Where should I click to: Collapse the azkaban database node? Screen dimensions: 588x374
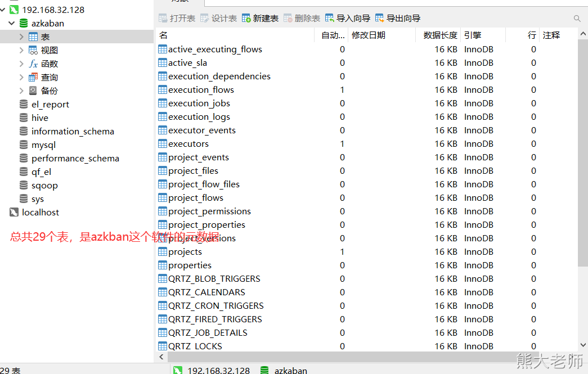tap(12, 23)
